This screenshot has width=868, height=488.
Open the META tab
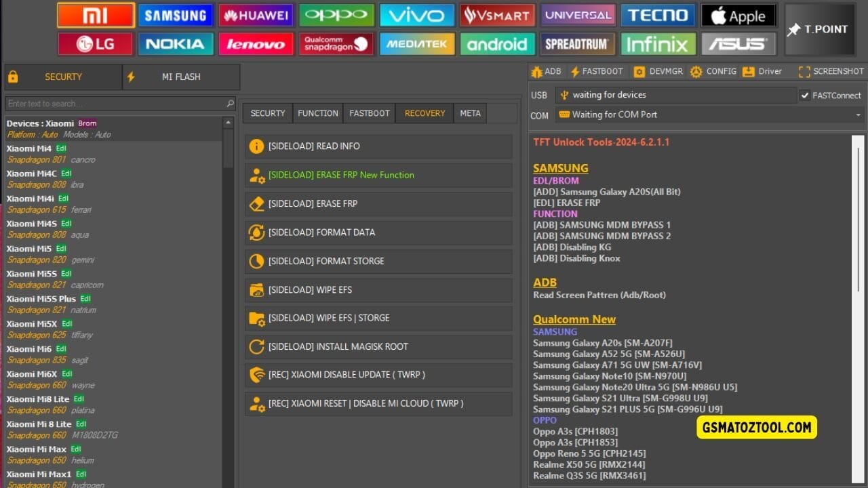(470, 113)
